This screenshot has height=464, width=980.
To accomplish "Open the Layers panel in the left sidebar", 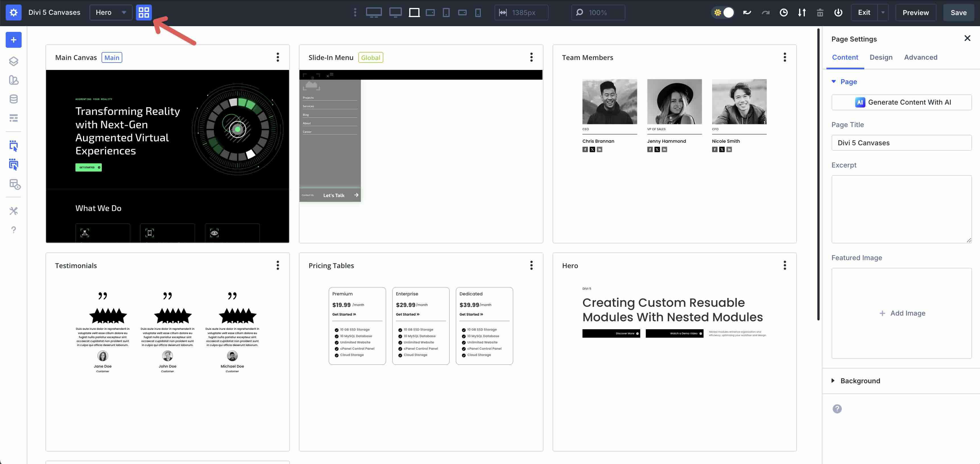I will click(13, 61).
